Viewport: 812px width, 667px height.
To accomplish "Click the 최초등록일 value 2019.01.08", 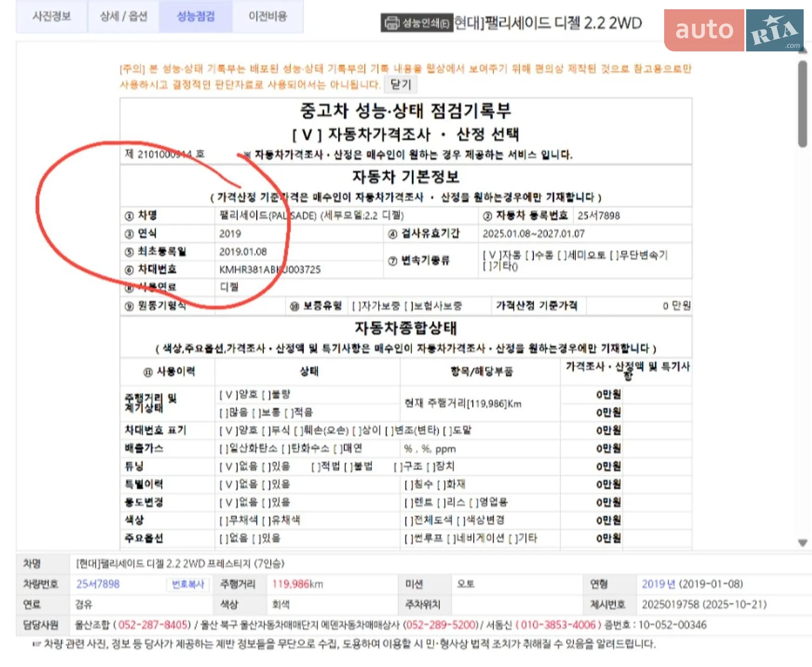I will coord(243,252).
